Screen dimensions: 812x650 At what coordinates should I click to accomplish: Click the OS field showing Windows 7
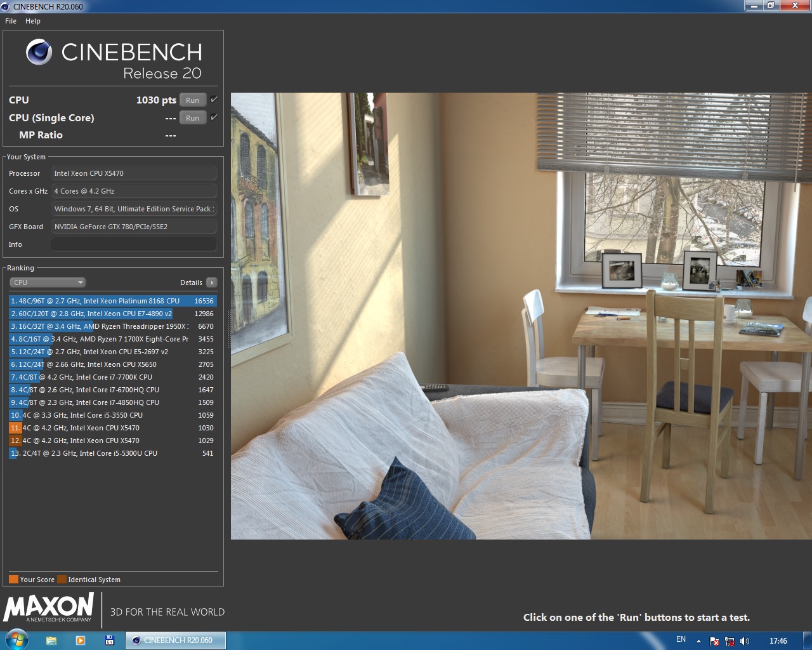[x=134, y=209]
